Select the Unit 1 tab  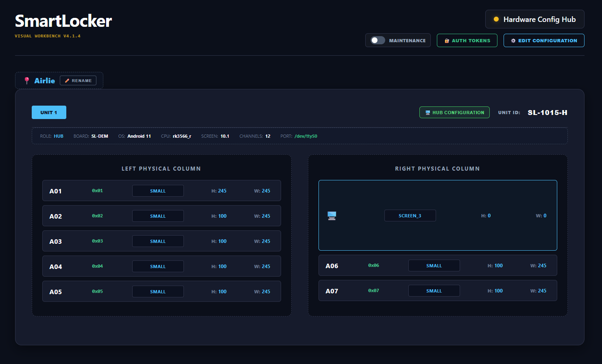click(49, 113)
